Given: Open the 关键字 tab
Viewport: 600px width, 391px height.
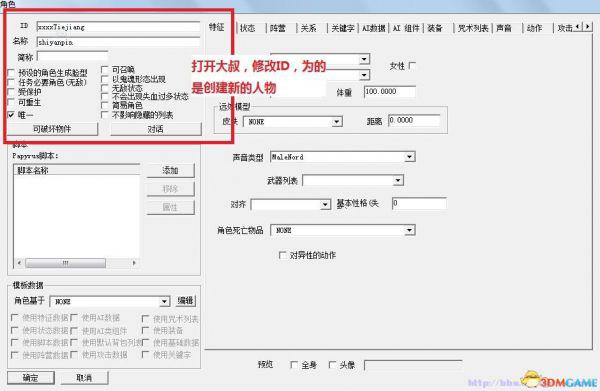Looking at the screenshot, I should (342, 28).
